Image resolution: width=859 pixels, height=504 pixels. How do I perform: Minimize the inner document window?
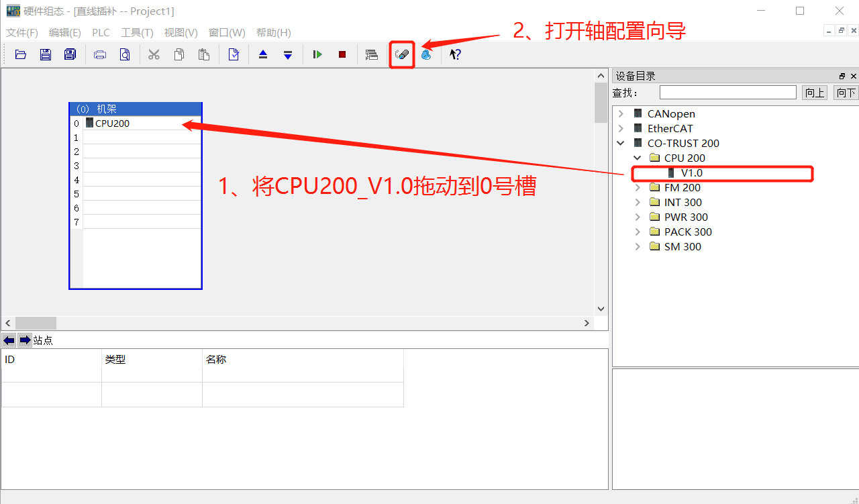[829, 31]
